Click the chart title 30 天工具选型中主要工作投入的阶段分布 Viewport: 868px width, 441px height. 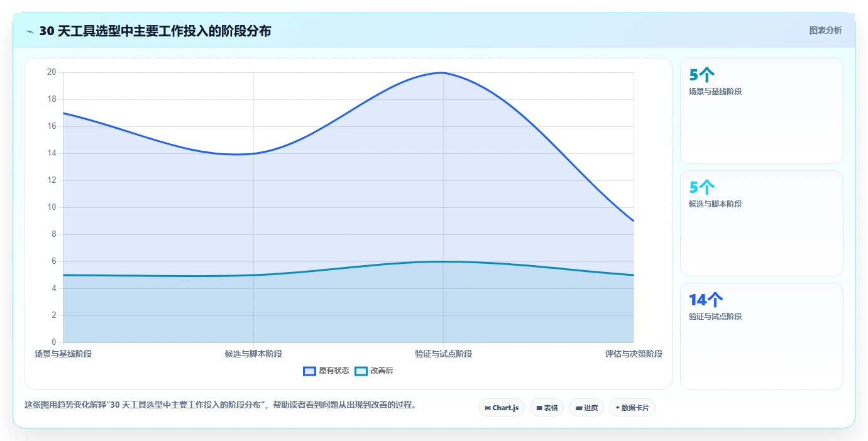[x=155, y=31]
